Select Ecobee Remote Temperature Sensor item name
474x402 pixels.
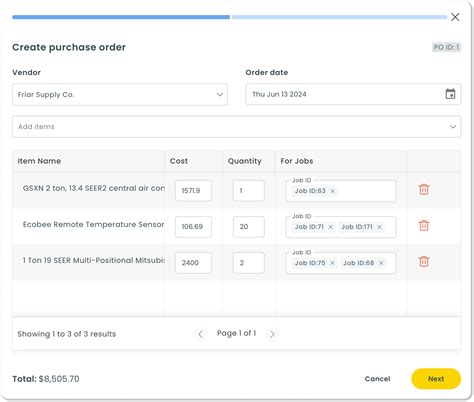click(x=93, y=224)
